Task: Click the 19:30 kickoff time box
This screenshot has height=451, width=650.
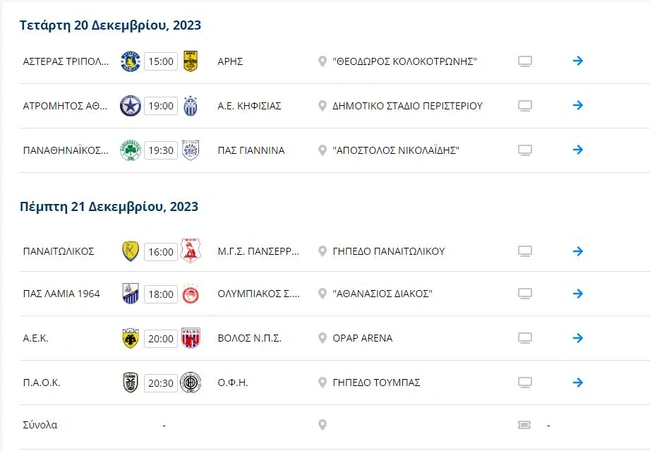Action: pyautogui.click(x=160, y=150)
